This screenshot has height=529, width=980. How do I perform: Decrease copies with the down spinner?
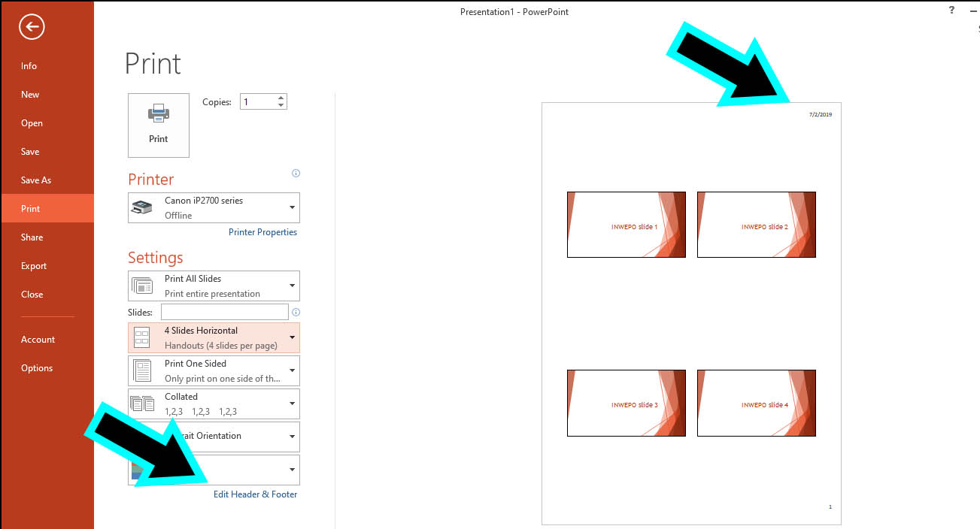tap(281, 105)
